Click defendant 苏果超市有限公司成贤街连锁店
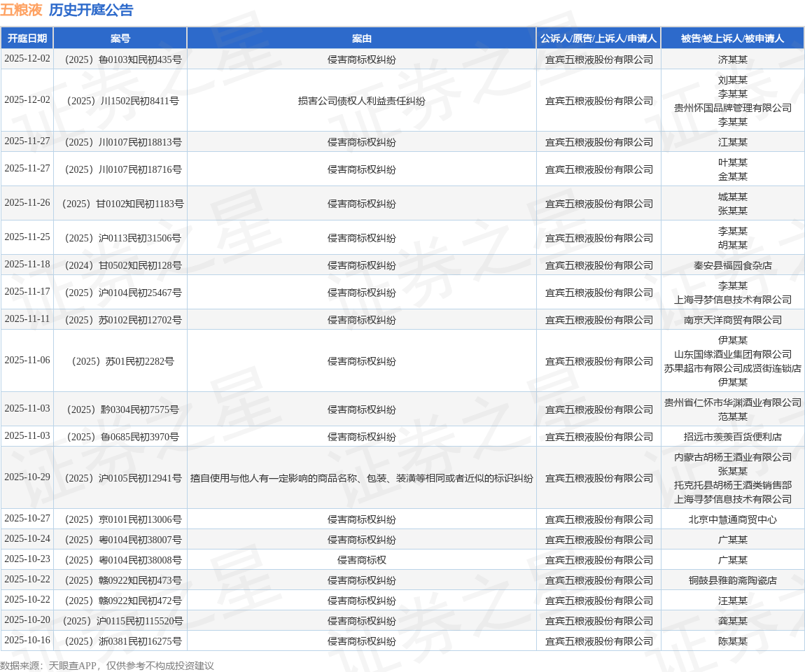The width and height of the screenshot is (805, 672). 733,368
